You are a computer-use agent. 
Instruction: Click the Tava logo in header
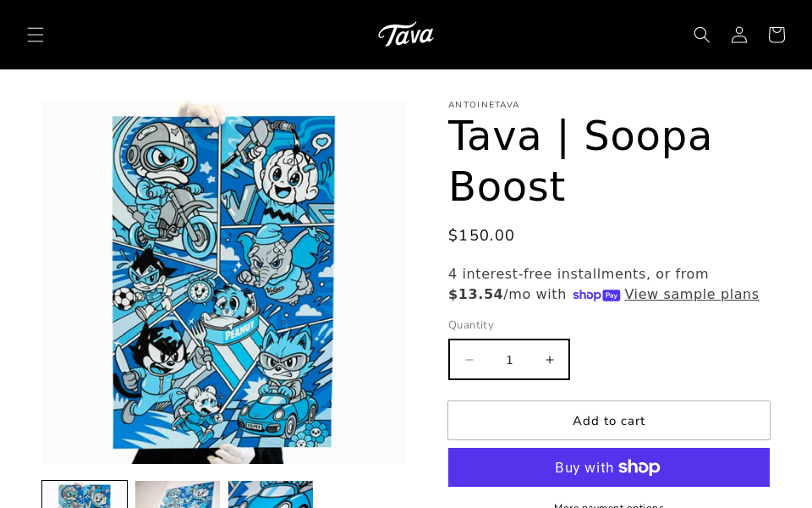406,35
